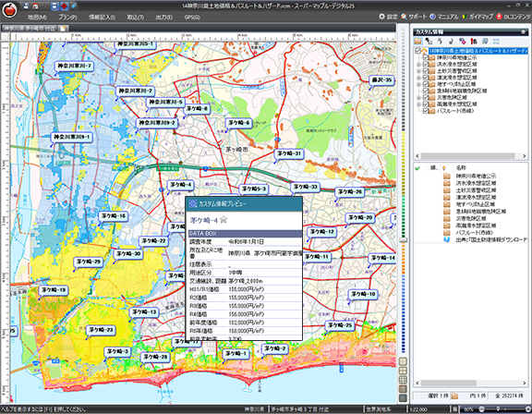Open the 出力(E) menu
The height and width of the screenshot is (414, 532).
tap(164, 17)
